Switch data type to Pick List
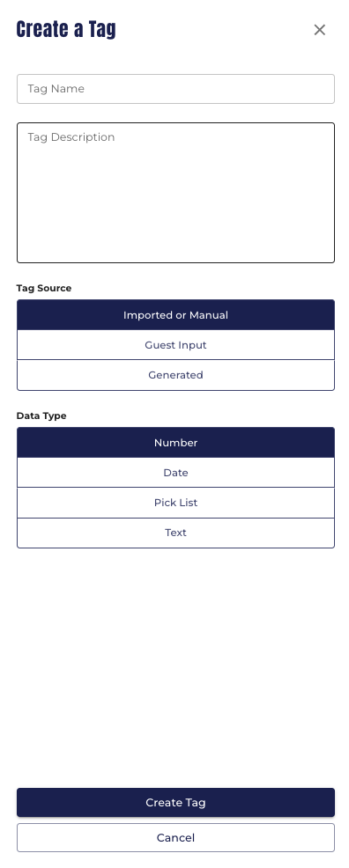 pyautogui.click(x=175, y=503)
